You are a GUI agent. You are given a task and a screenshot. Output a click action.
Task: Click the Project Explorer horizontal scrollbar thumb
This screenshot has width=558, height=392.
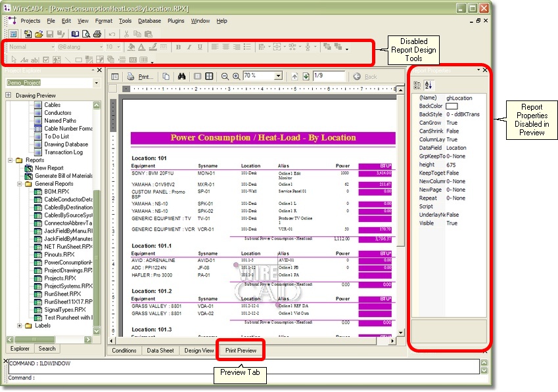[x=35, y=339]
